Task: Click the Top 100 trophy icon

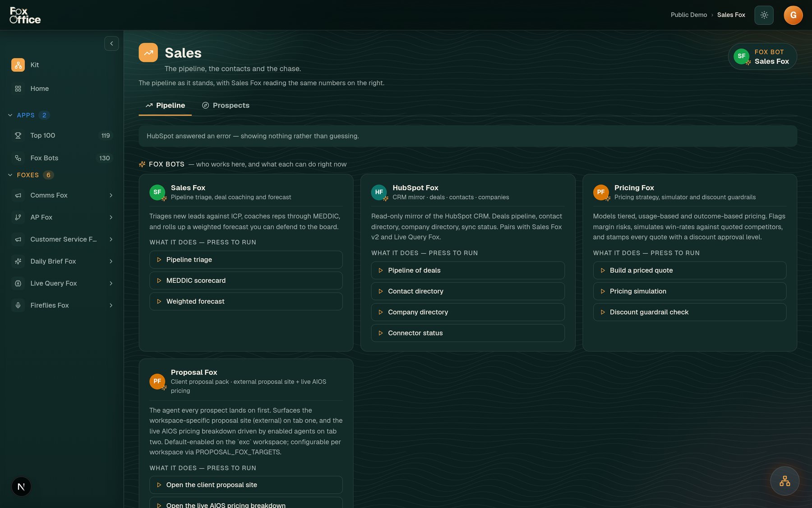Action: pos(18,135)
